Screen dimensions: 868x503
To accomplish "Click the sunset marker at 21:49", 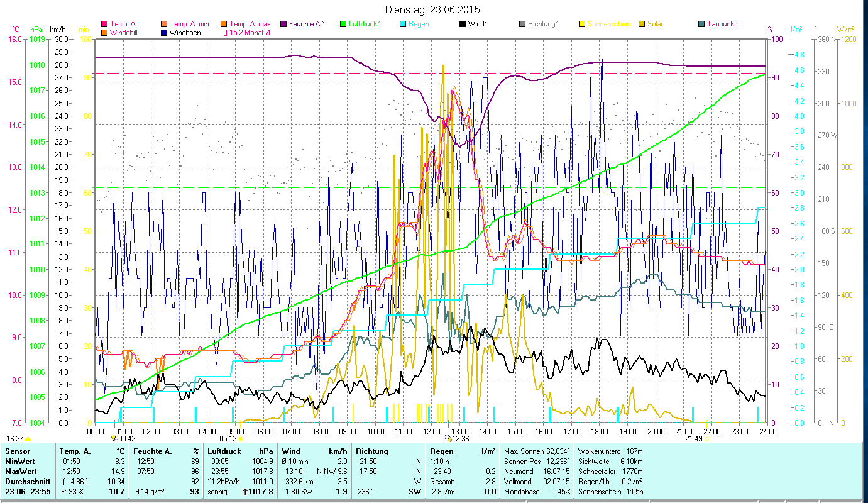I will 706,438.
